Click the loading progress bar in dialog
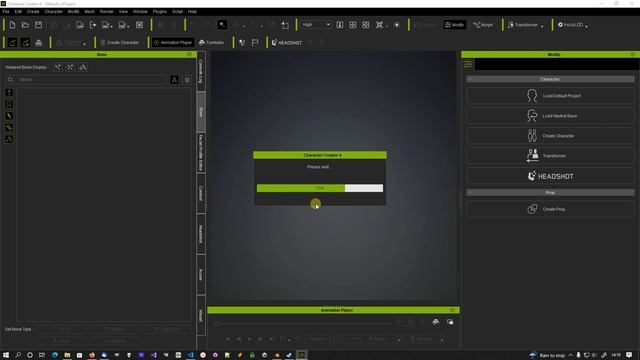Viewport: 640px width, 360px height. tap(320, 188)
